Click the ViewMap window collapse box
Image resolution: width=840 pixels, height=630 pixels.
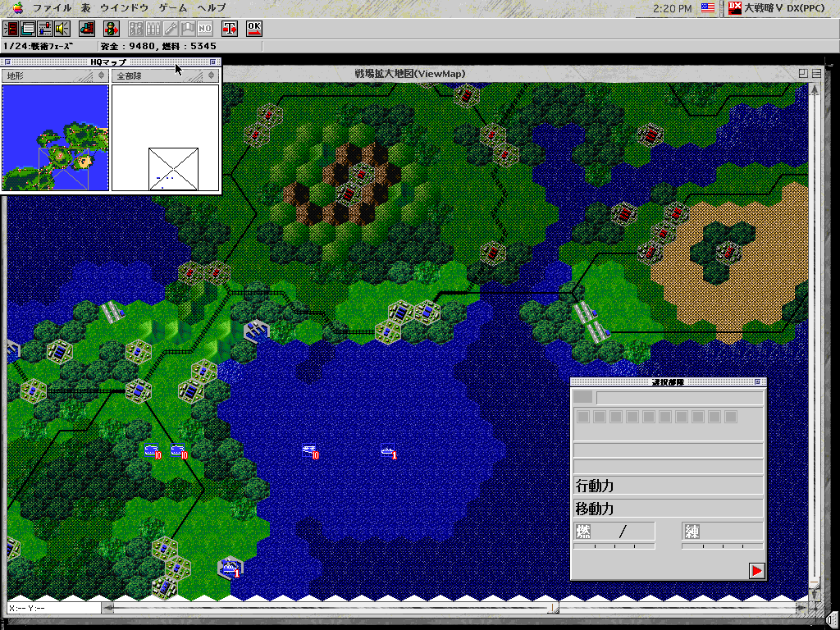(816, 73)
